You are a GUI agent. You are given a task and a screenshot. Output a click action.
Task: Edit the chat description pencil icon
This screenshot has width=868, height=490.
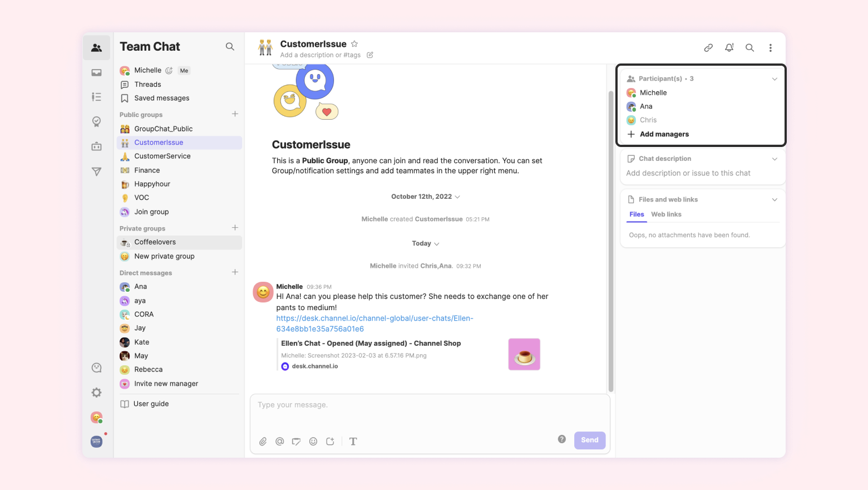click(x=370, y=55)
